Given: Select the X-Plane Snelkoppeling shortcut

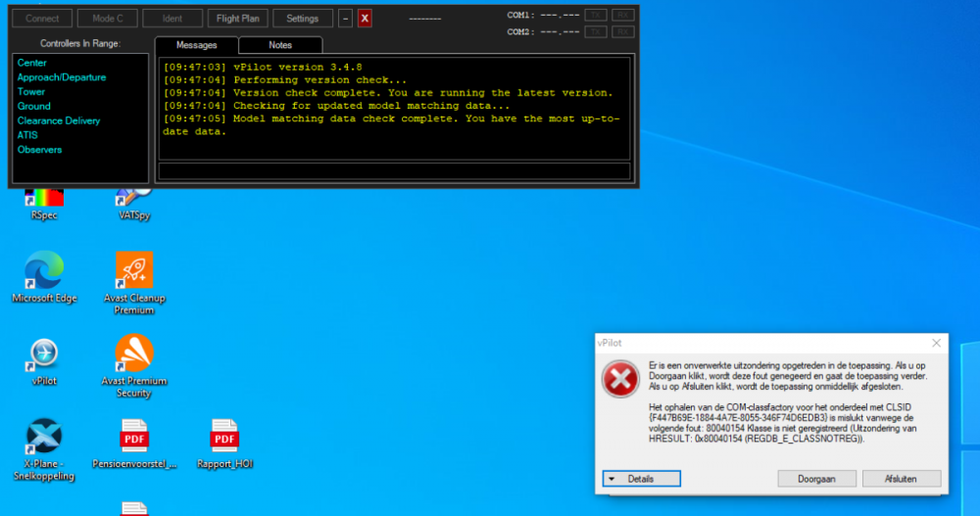Looking at the screenshot, I should click(44, 449).
